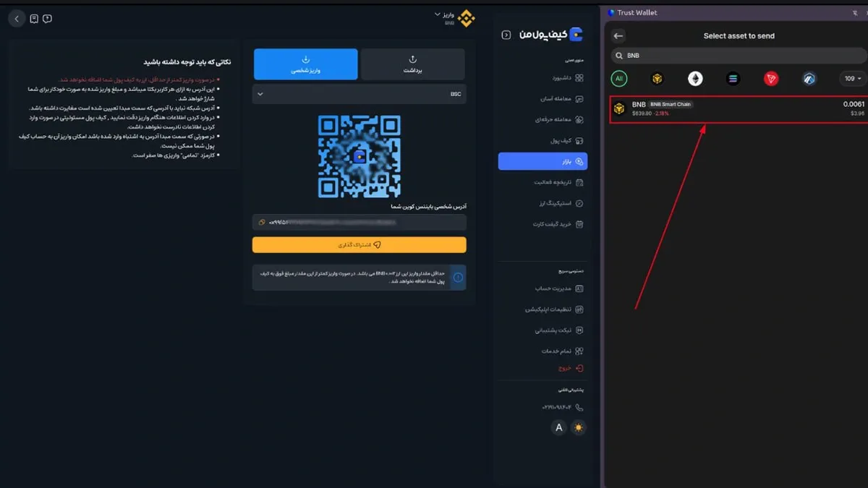This screenshot has width=868, height=488.
Task: Open تمام خدمات all services
Action: (562, 351)
